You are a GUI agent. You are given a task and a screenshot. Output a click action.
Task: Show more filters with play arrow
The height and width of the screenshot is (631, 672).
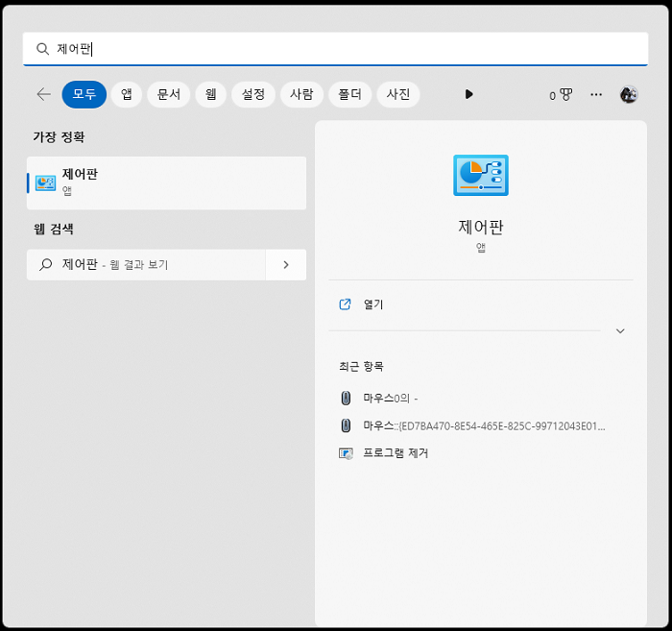click(468, 94)
